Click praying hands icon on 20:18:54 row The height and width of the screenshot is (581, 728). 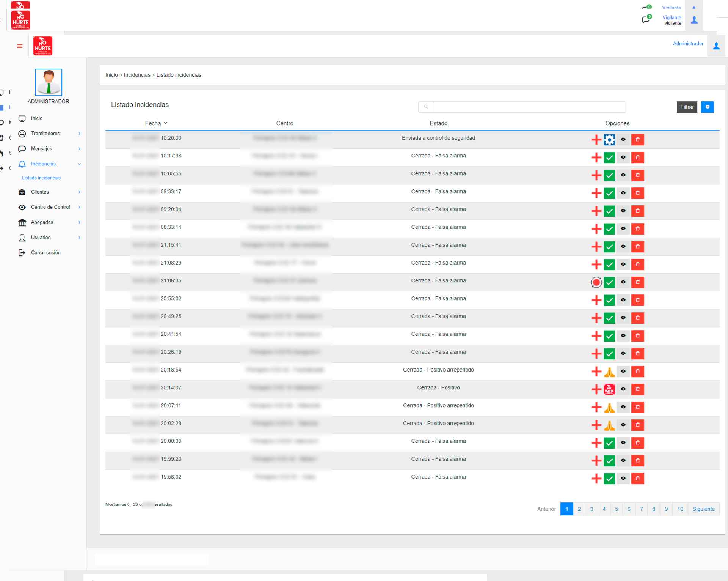click(609, 372)
